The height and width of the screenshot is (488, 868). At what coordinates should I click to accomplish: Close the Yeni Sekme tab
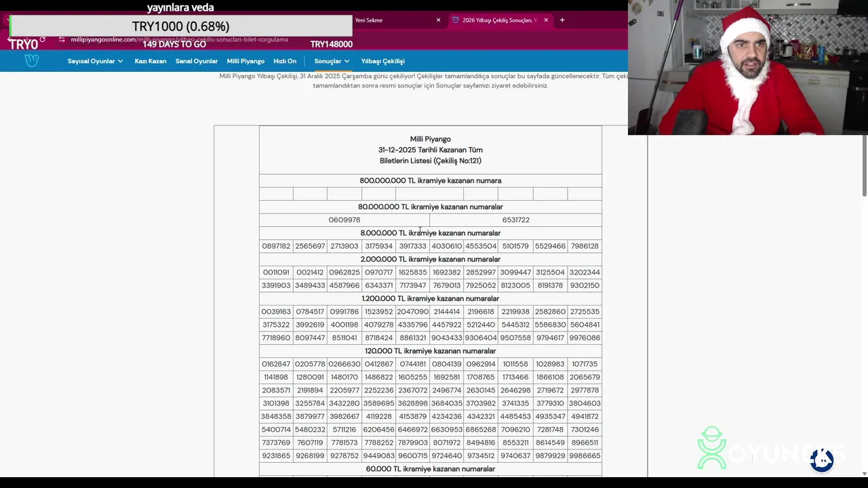[438, 20]
